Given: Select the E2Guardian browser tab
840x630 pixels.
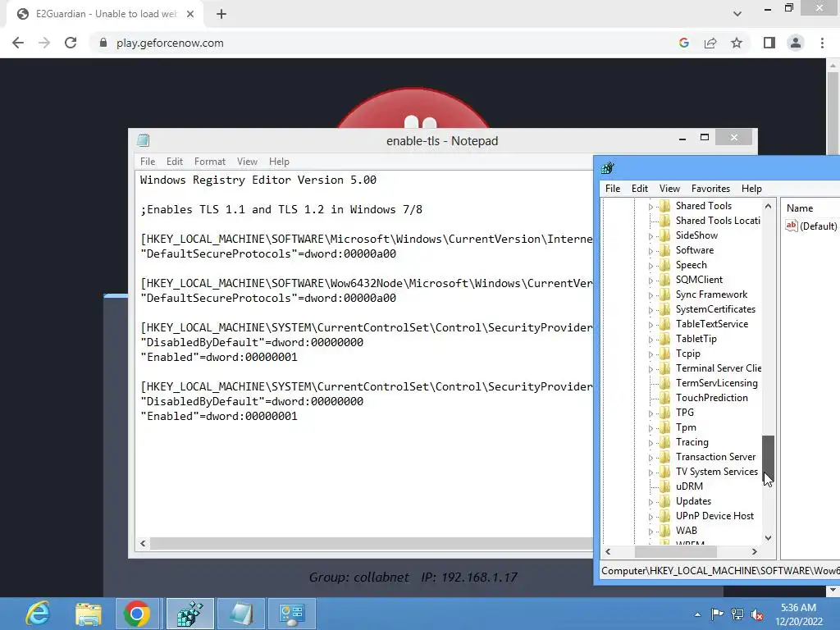Looking at the screenshot, I should pyautogui.click(x=104, y=15).
